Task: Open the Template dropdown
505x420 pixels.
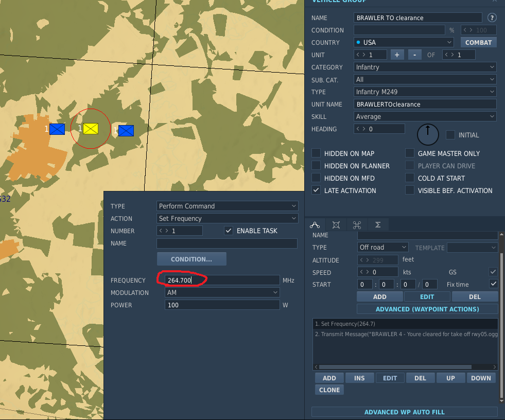Action: click(x=473, y=248)
